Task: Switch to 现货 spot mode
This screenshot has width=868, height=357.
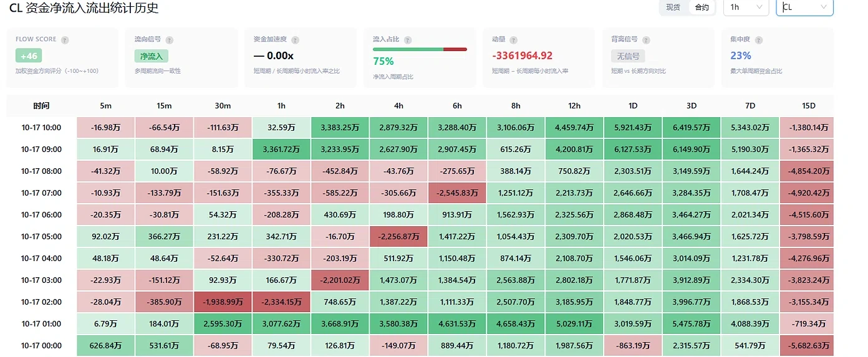Action: tap(673, 7)
